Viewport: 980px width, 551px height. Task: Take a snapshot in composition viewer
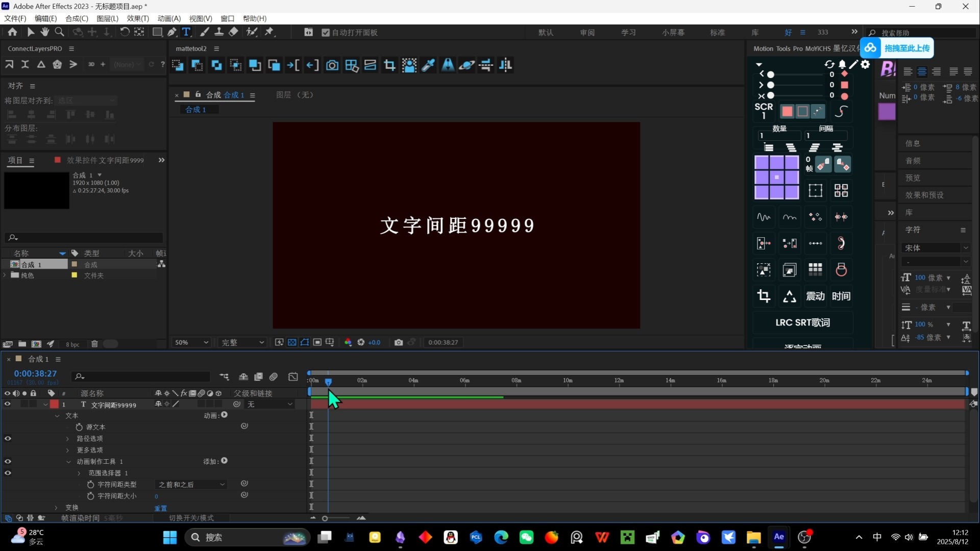coord(399,342)
